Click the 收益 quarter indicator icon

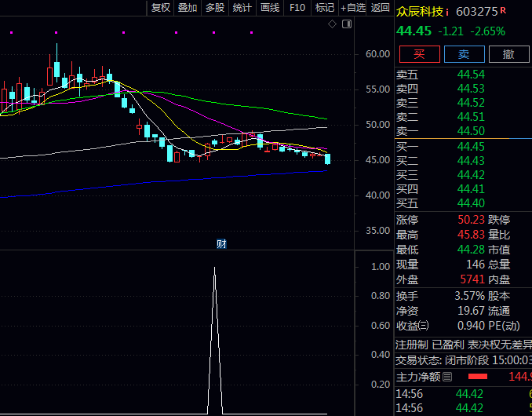pyautogui.click(x=424, y=326)
